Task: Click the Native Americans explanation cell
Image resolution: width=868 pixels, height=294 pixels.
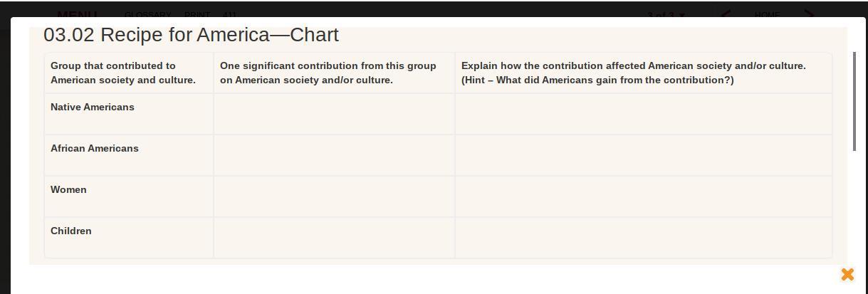Action: (644, 114)
